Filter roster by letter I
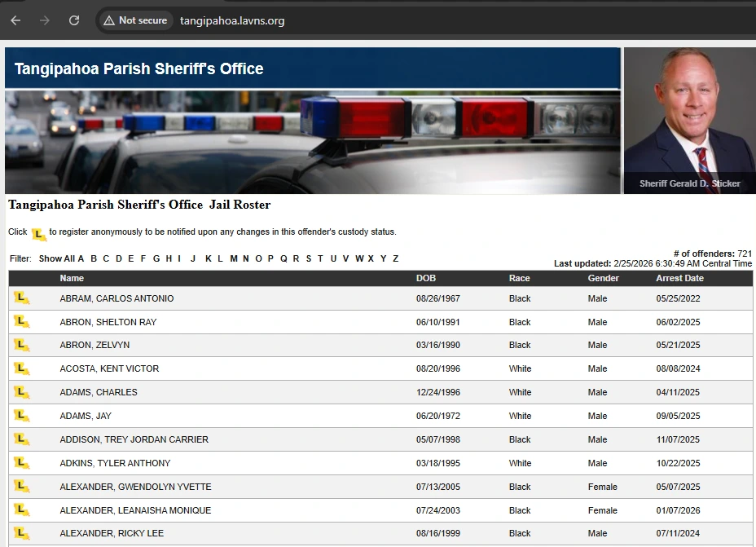756x547 pixels. click(179, 258)
